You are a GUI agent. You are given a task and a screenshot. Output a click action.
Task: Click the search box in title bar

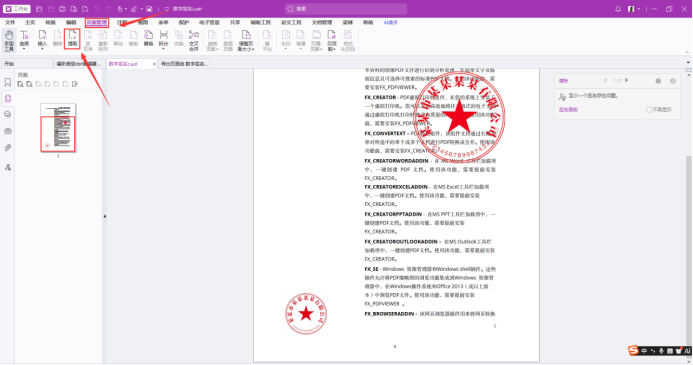[346, 9]
